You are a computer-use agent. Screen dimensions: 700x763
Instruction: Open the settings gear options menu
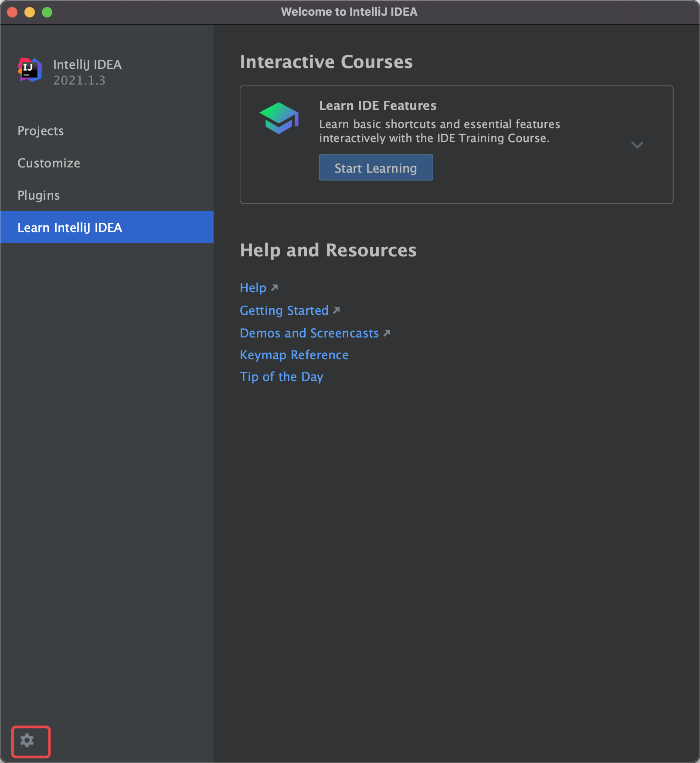27,741
